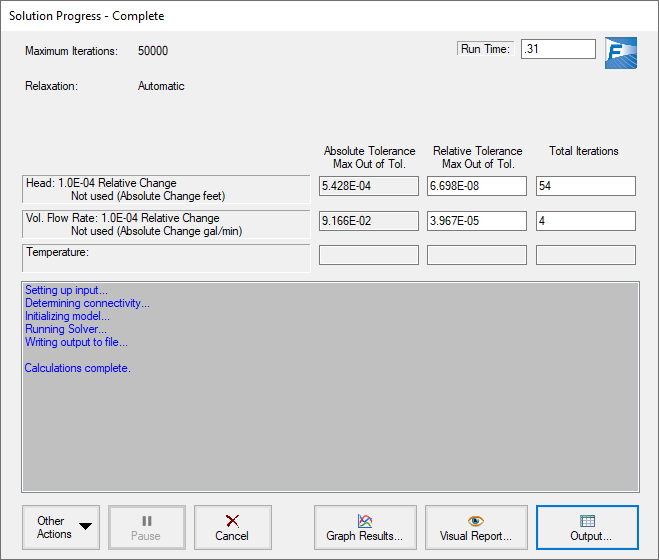Select Vol. Flow Rate absolute tolerance 9.166E-02
This screenshot has height=560, width=659.
(x=368, y=221)
